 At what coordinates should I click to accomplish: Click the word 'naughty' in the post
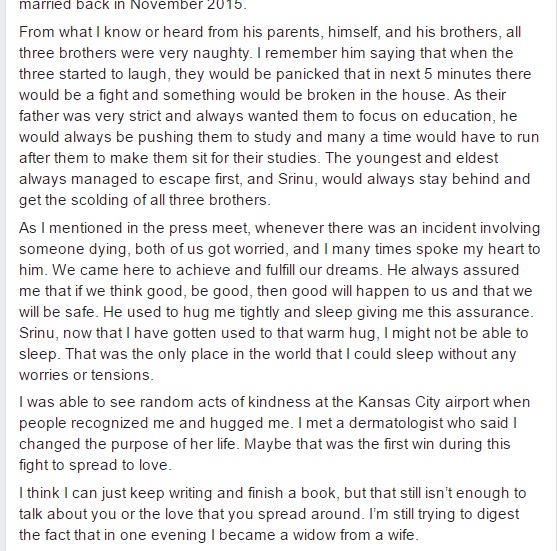(x=221, y=53)
